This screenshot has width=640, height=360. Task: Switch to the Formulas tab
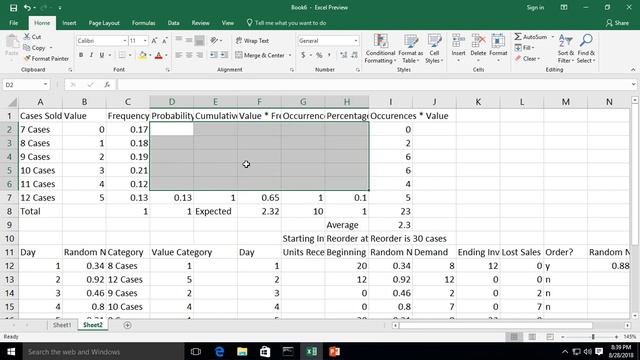(144, 23)
